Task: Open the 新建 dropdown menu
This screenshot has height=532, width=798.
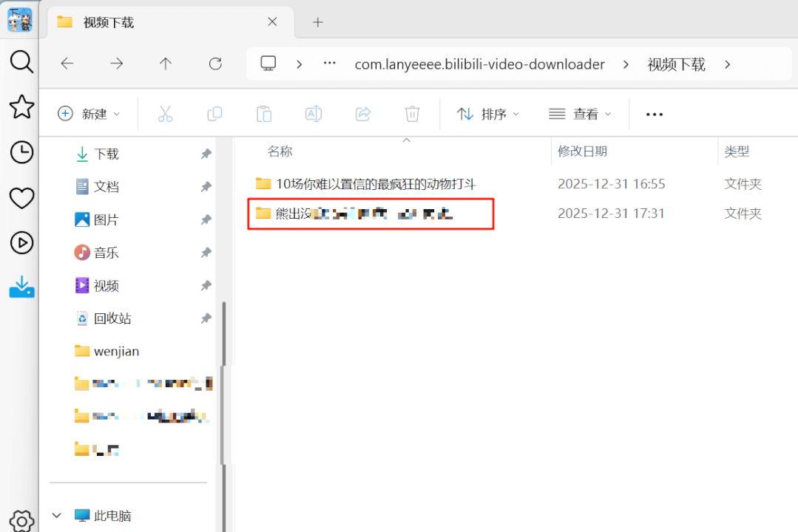Action: click(88, 114)
